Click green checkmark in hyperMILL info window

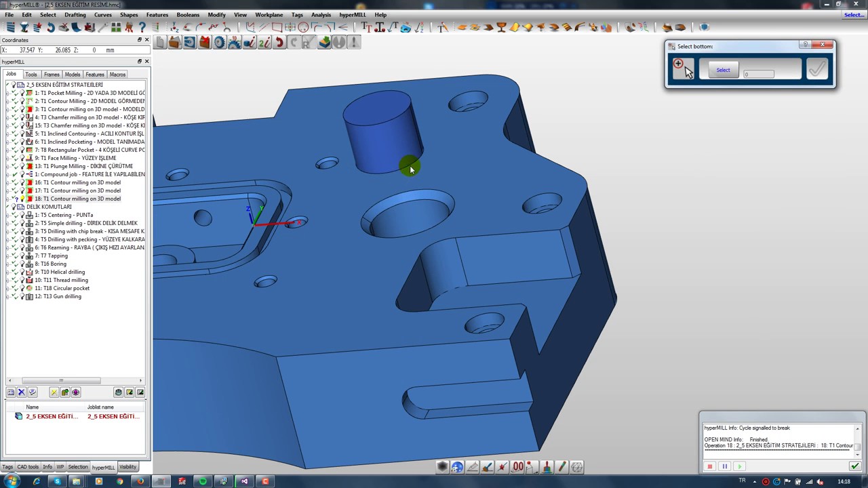854,466
